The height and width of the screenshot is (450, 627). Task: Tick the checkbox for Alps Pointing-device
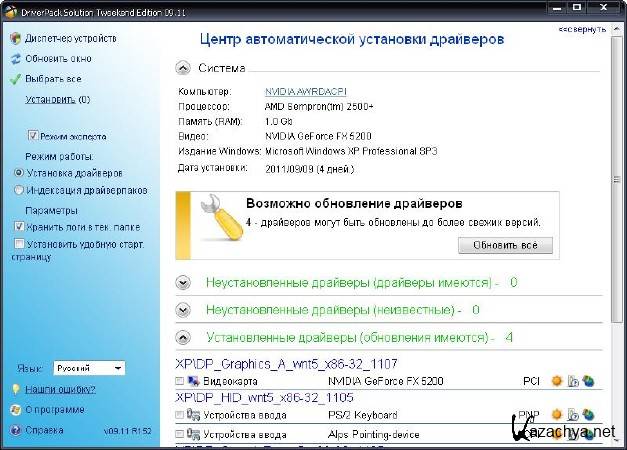point(180,435)
